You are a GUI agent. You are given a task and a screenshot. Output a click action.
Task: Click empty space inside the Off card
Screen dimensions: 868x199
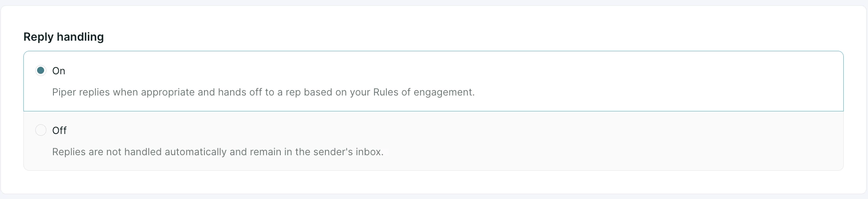(x=618, y=141)
